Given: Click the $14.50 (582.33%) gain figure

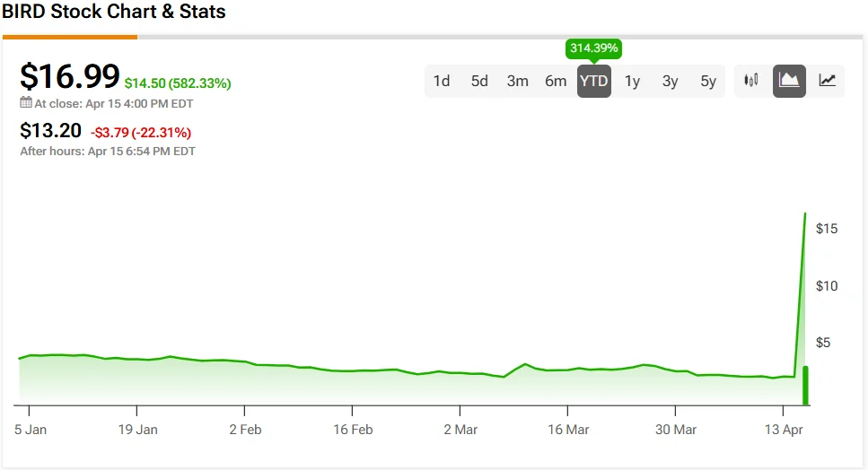Looking at the screenshot, I should (178, 83).
